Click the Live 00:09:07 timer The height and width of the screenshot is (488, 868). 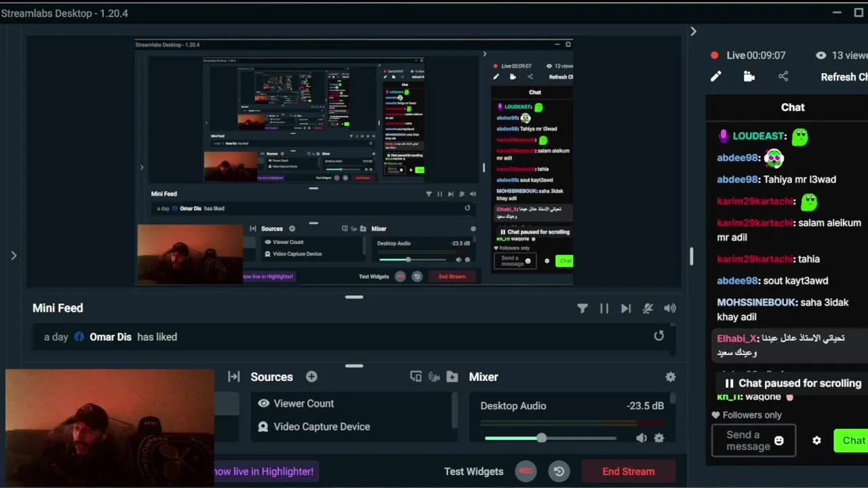click(756, 56)
